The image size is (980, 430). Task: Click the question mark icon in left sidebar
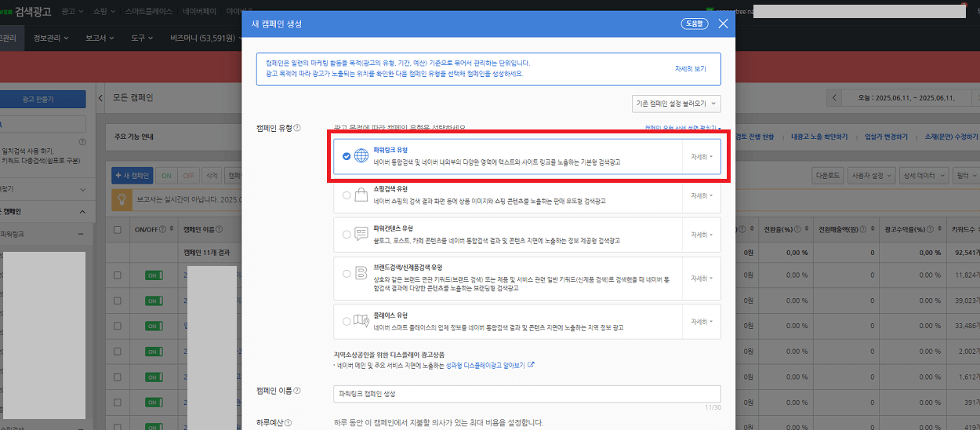(83, 142)
